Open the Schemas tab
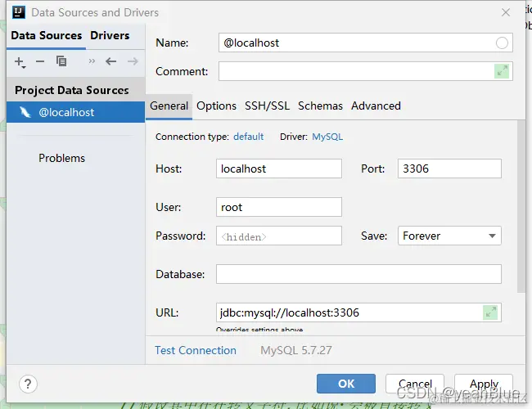 [320, 106]
